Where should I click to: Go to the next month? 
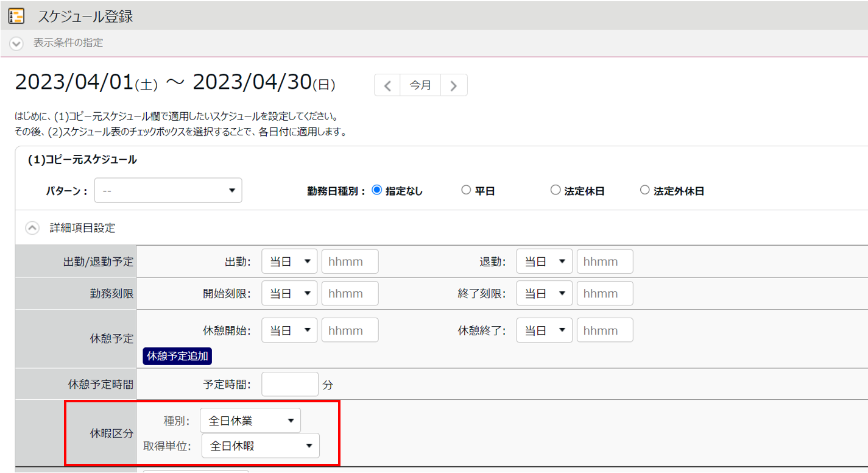[x=454, y=85]
